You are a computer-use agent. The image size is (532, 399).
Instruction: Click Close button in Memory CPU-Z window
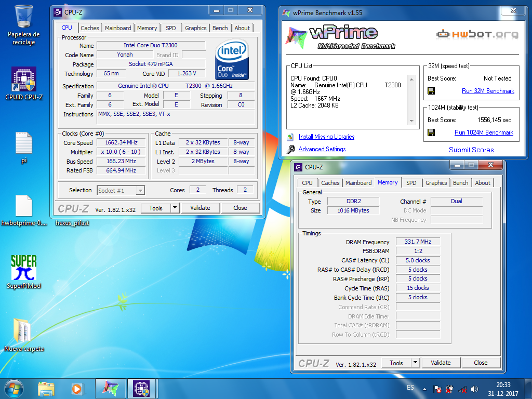[x=481, y=363]
